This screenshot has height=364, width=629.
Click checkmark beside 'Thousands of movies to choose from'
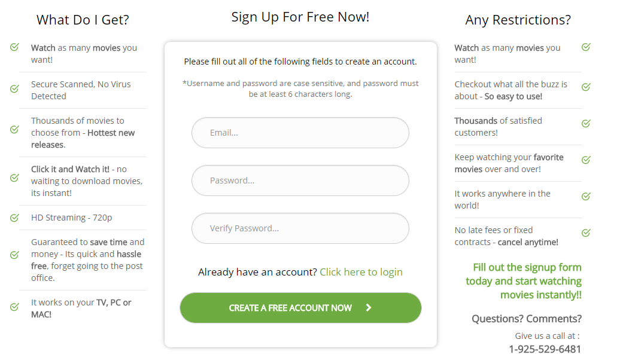pyautogui.click(x=14, y=129)
